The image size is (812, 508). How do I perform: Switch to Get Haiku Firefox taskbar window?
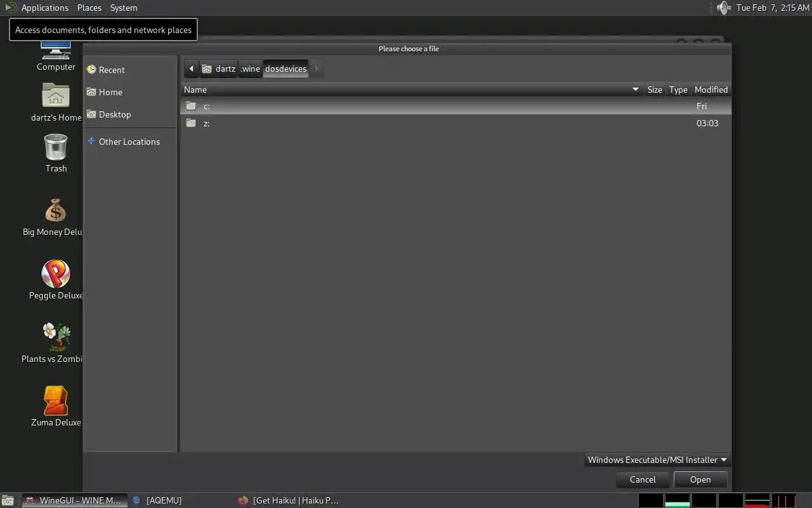tap(289, 500)
